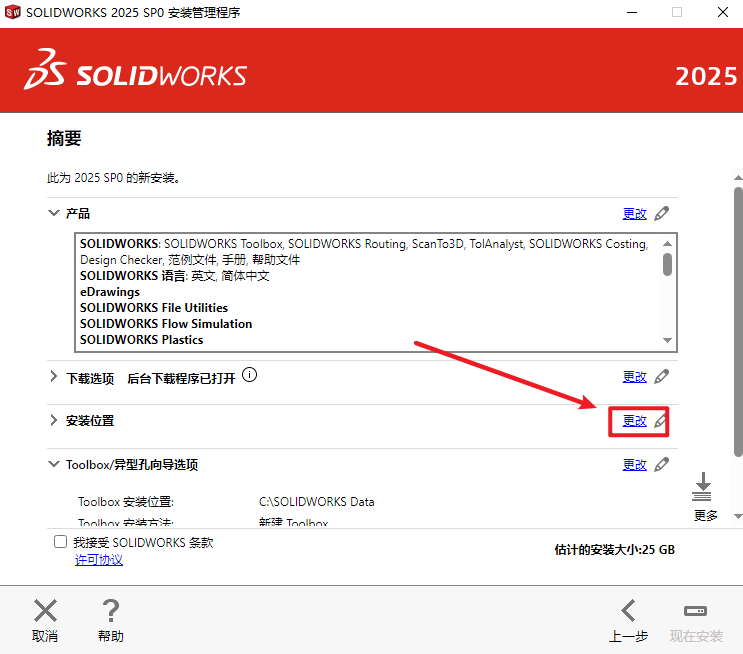Collapse the Toolbox/异型孔向导选项 chevron

point(54,464)
